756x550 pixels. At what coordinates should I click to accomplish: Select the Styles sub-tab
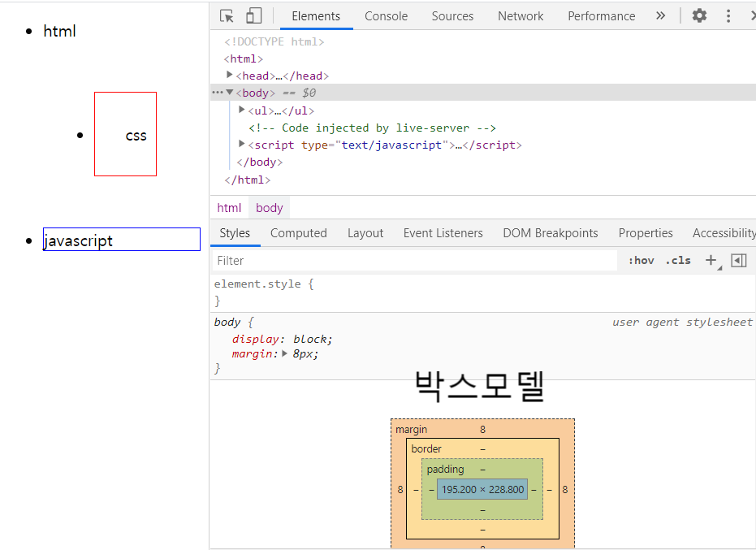235,233
